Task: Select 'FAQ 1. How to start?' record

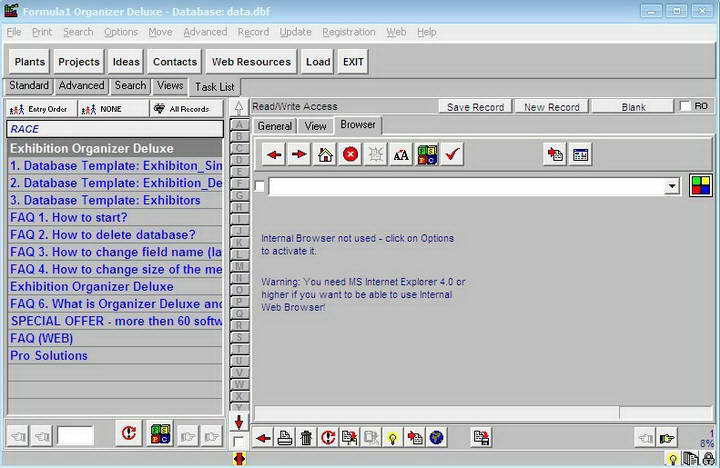Action: (x=115, y=217)
